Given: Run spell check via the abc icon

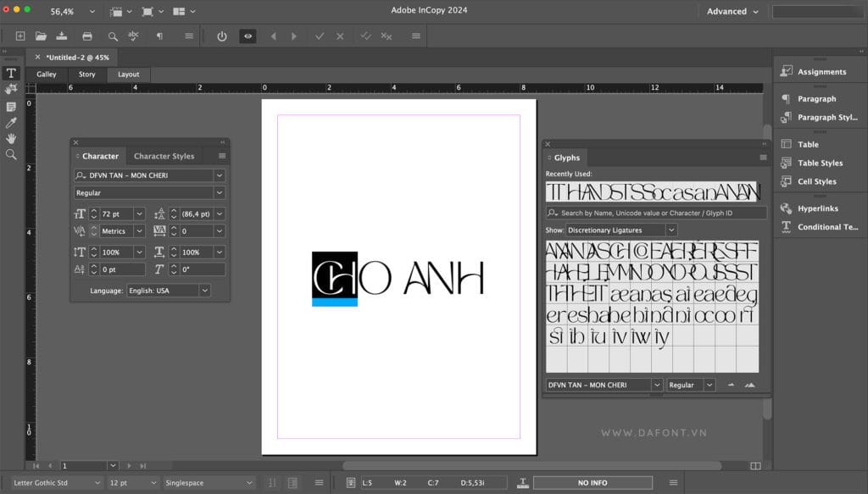Looking at the screenshot, I should click(131, 36).
